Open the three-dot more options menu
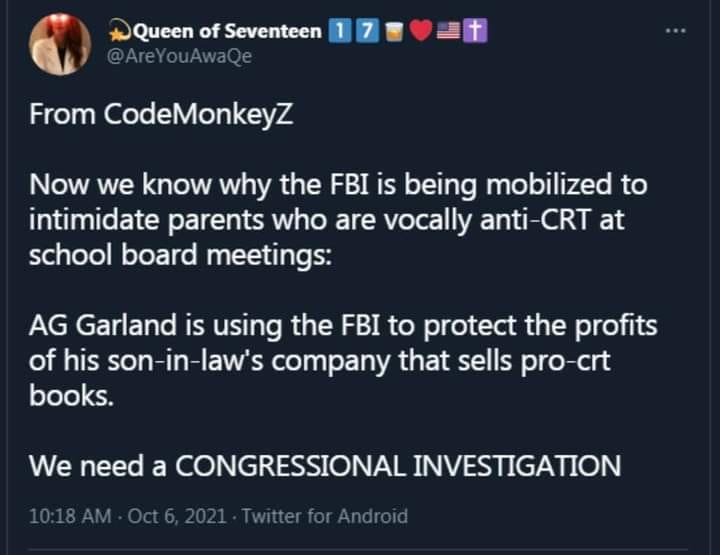The width and height of the screenshot is (720, 555). [675, 30]
